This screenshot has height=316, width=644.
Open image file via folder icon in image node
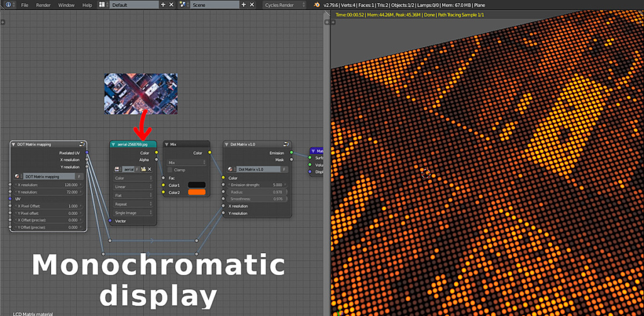pyautogui.click(x=143, y=169)
